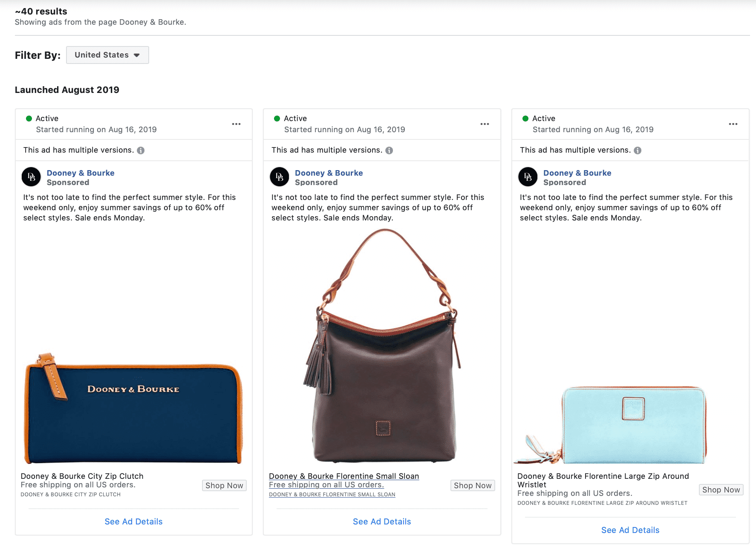The image size is (756, 556).
Task: Click 'Launched August 2019' heading
Action: tap(67, 90)
